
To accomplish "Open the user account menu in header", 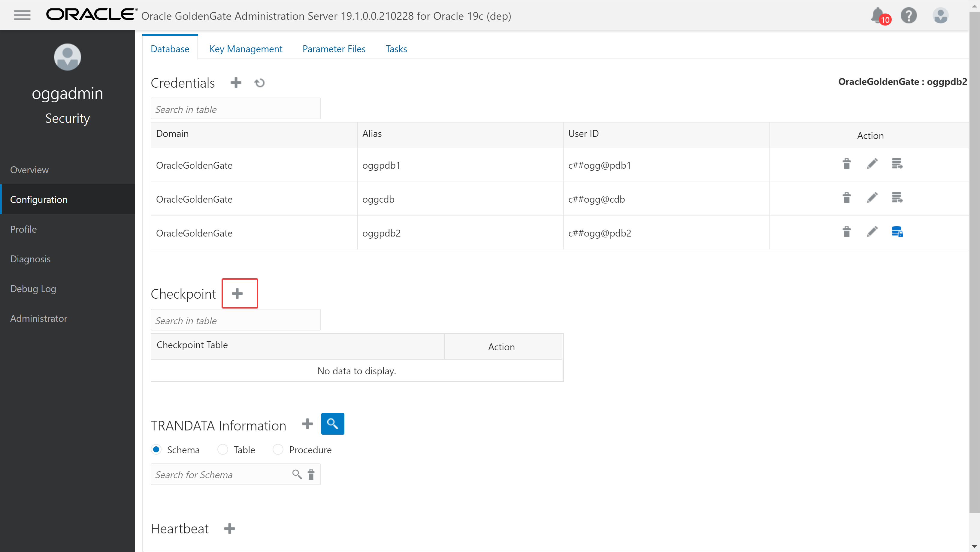I will point(940,16).
